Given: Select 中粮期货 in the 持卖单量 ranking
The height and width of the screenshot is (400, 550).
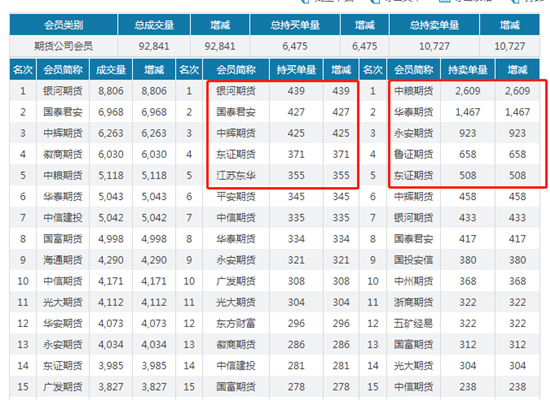Looking at the screenshot, I should click(x=414, y=91).
